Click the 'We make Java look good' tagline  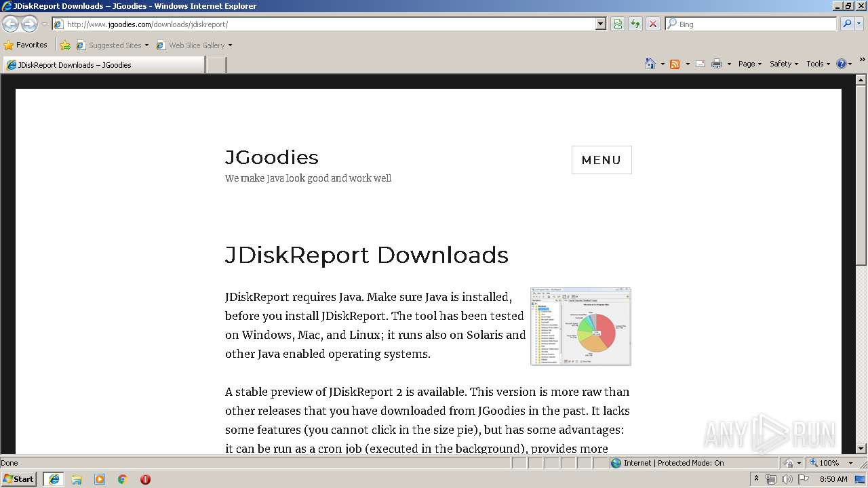(x=308, y=178)
